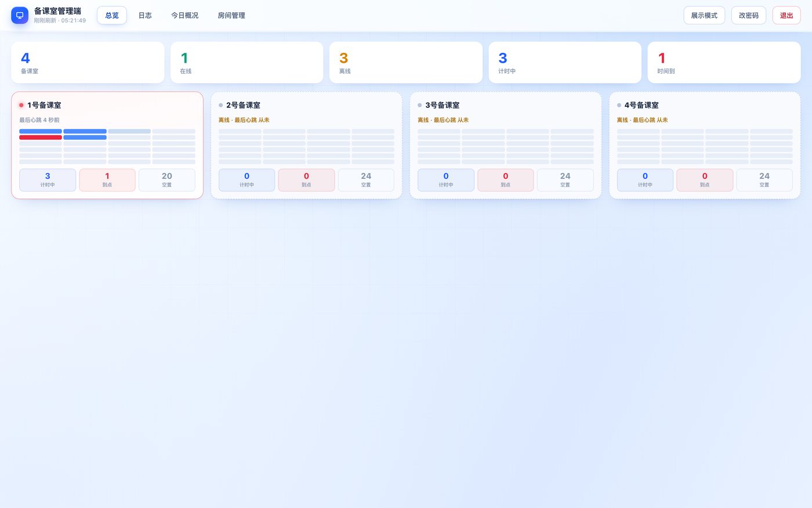Click 到点 count 0 in 3号备课室
The image size is (812, 508).
tap(506, 180)
